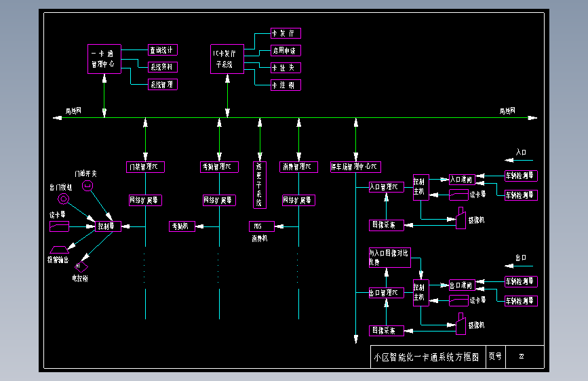Select 控制主机 box next to 入口管理PC
The image size is (588, 381).
[x=421, y=188]
